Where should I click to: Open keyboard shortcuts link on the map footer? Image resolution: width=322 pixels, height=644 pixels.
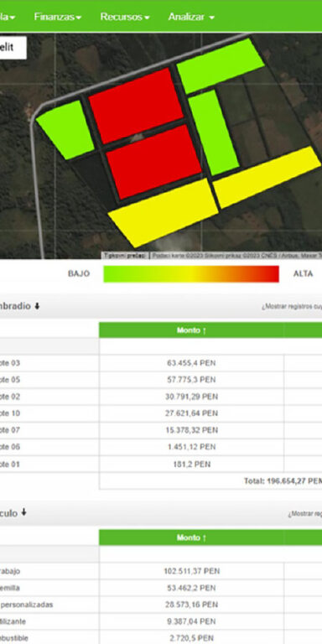(125, 256)
